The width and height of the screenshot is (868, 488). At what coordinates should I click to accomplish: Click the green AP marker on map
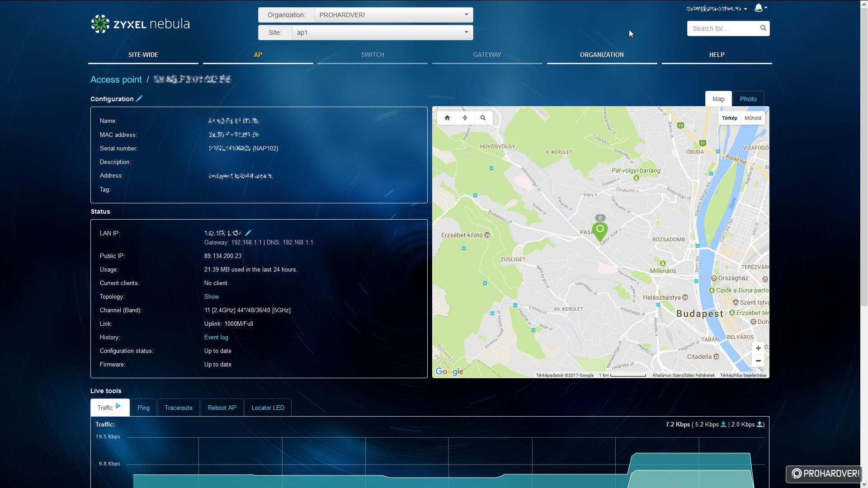[x=600, y=231]
